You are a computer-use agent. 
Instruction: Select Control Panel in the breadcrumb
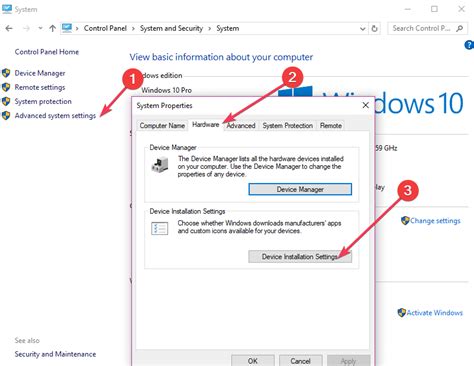pos(105,28)
